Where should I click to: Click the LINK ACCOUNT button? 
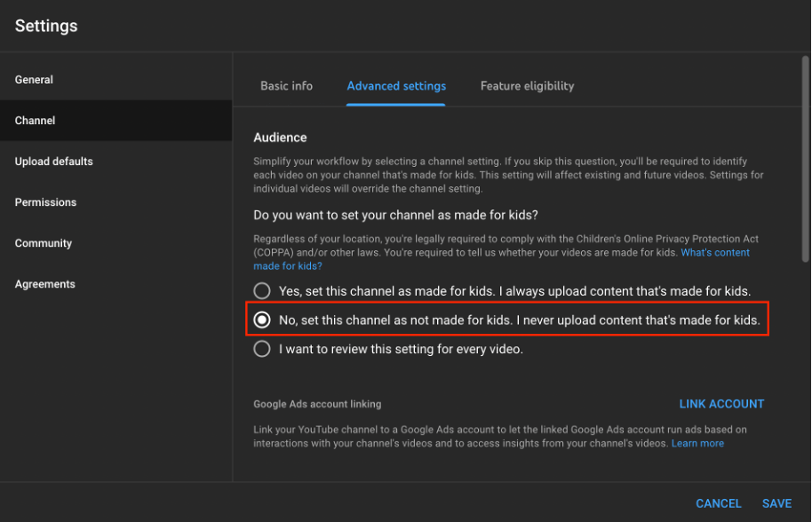point(721,404)
